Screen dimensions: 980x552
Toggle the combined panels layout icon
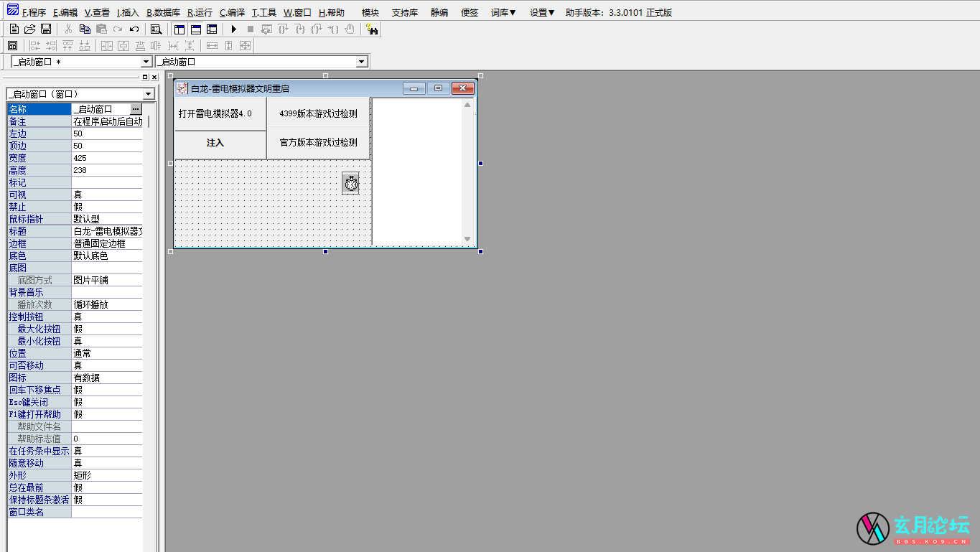pyautogui.click(x=212, y=29)
